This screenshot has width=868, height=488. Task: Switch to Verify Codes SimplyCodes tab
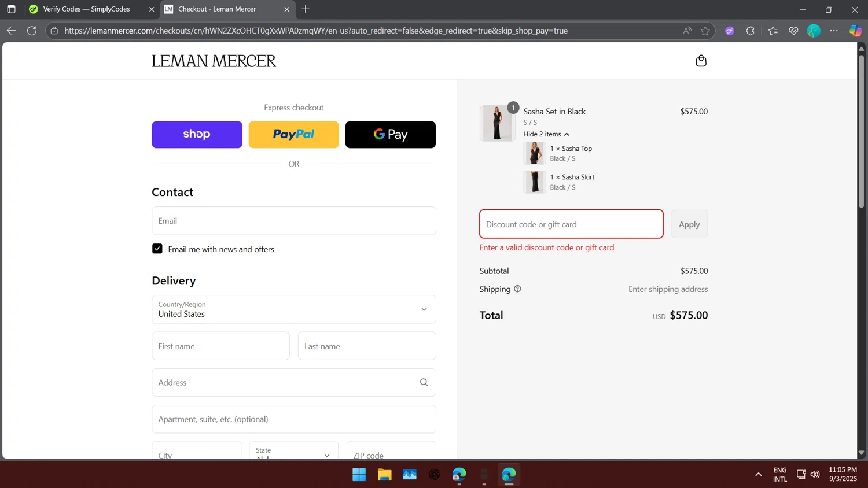point(86,9)
